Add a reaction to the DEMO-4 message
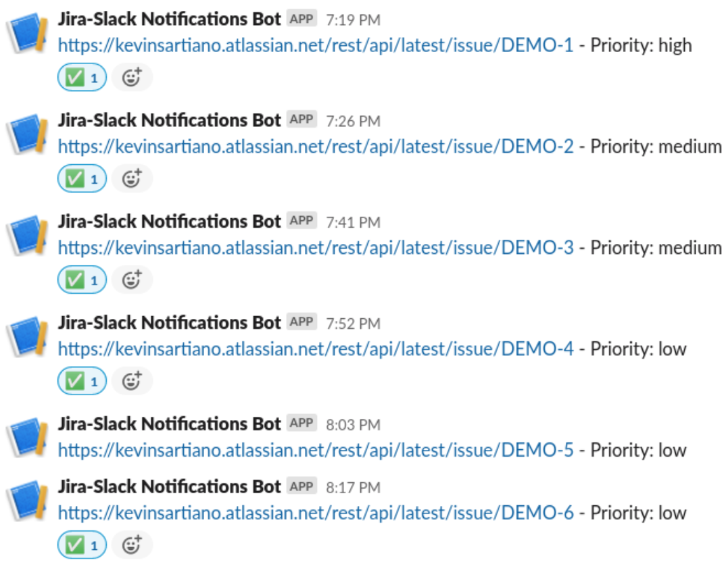The width and height of the screenshot is (728, 562). pyautogui.click(x=132, y=382)
